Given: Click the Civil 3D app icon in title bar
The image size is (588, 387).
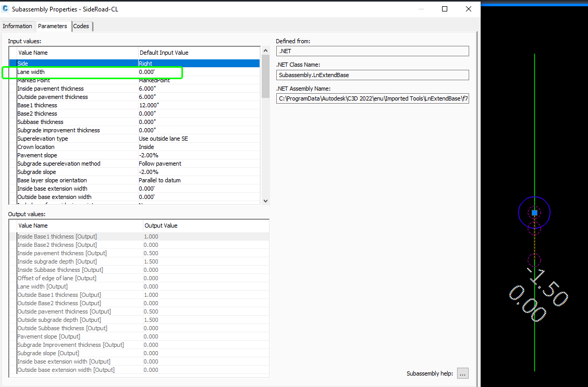Looking at the screenshot, I should pyautogui.click(x=6, y=9).
